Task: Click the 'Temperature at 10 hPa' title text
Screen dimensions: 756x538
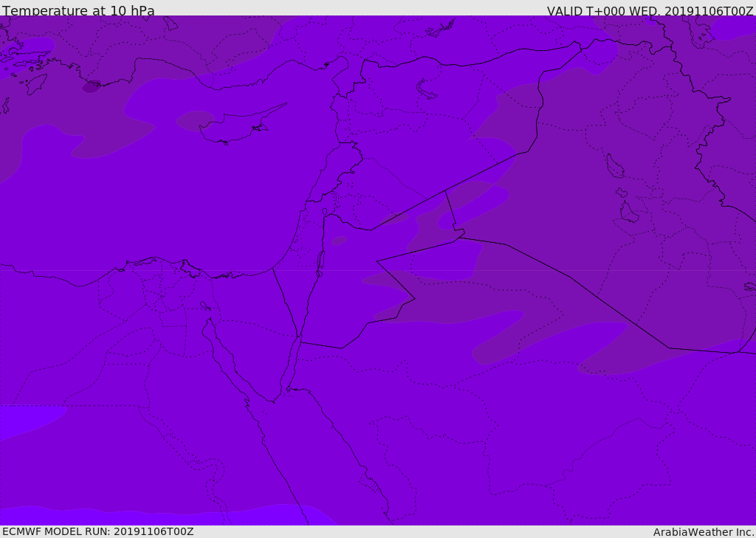Action: click(78, 10)
